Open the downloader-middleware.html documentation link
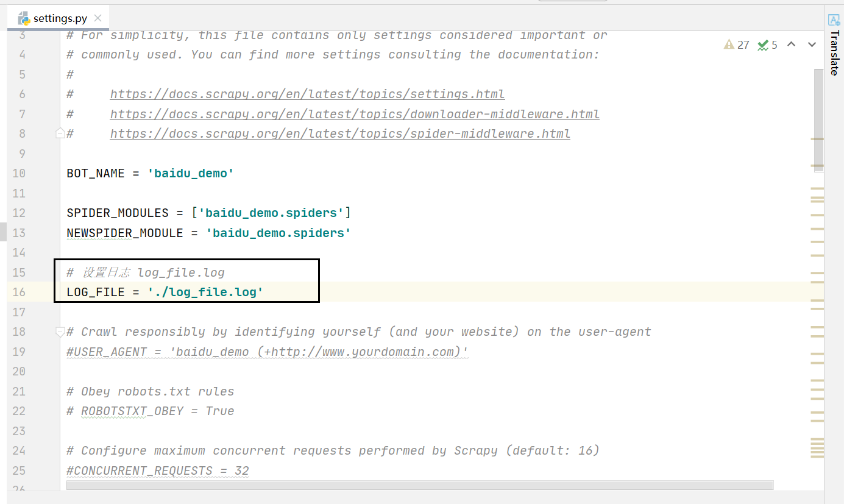 (355, 113)
